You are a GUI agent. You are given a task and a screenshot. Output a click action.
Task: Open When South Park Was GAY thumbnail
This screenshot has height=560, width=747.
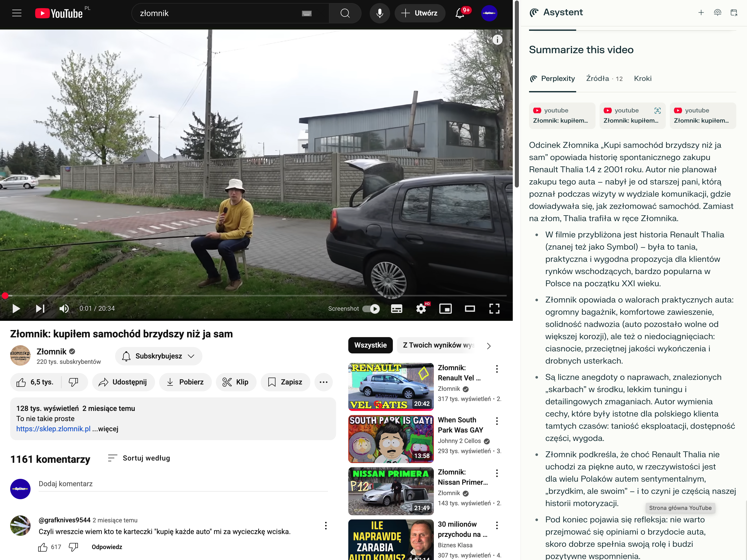[x=391, y=439]
